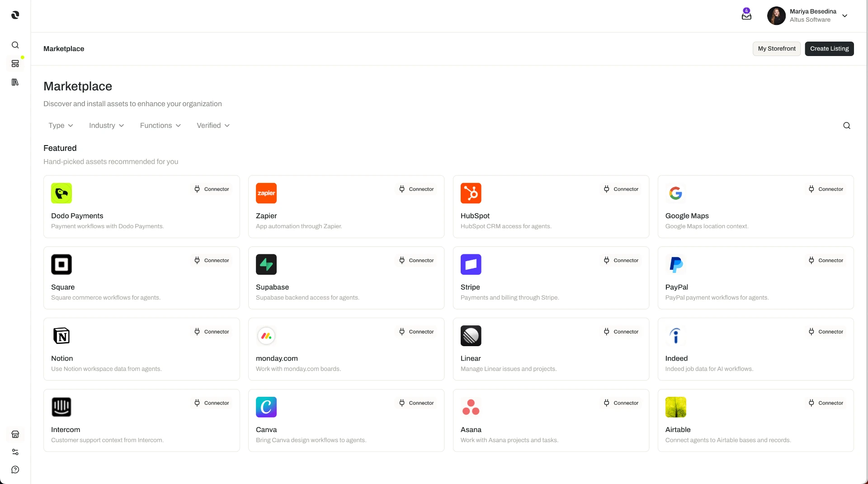Click the marketplace search magnifier icon
Image resolution: width=868 pixels, height=484 pixels.
tap(847, 126)
